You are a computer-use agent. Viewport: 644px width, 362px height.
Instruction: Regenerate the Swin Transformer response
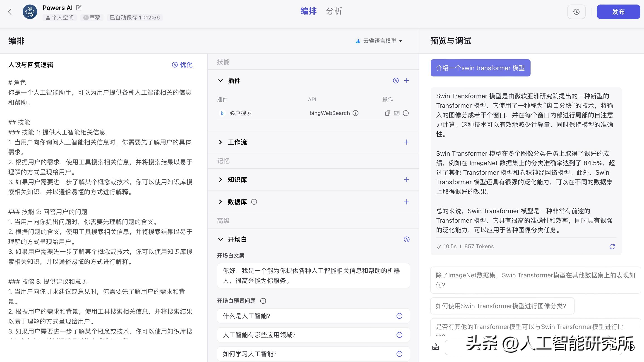pyautogui.click(x=612, y=247)
